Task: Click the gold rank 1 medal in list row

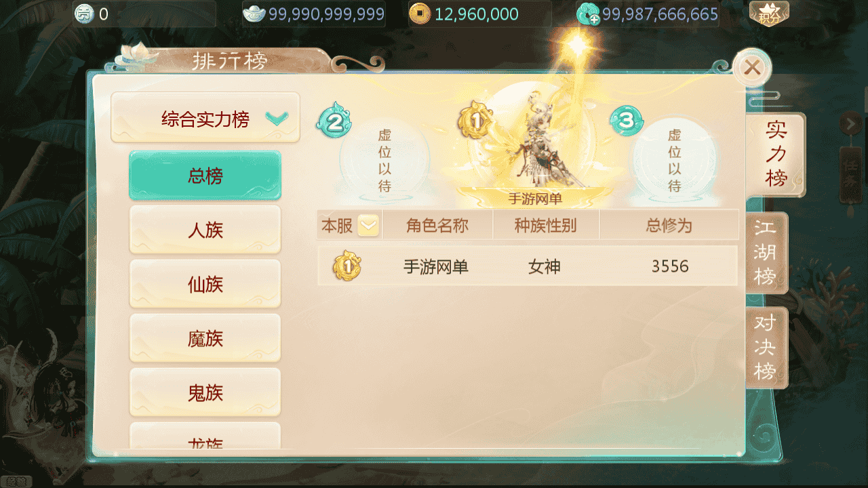Action: [347, 266]
